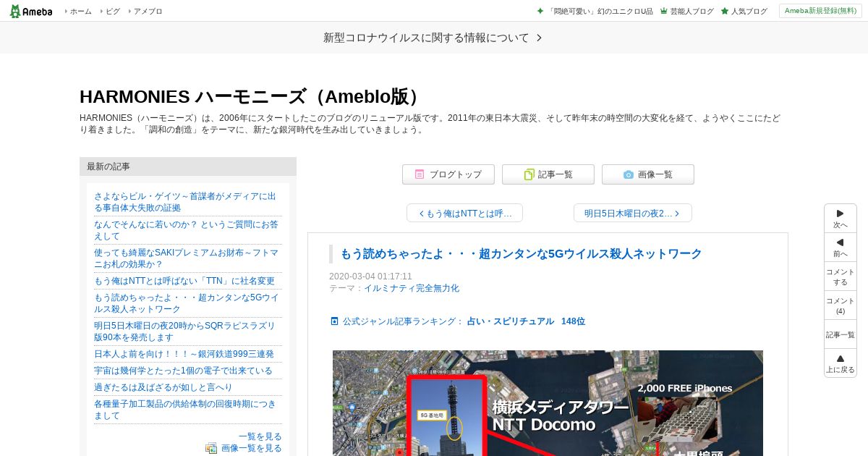Open 占い・スピリチュアル 148位 ranking link
This screenshot has height=456, width=868.
527,321
